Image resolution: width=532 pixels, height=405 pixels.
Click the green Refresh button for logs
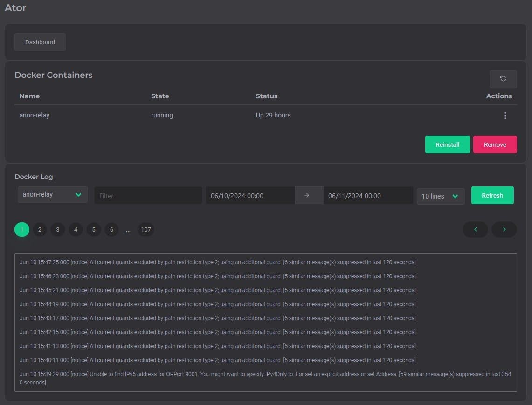coord(492,195)
